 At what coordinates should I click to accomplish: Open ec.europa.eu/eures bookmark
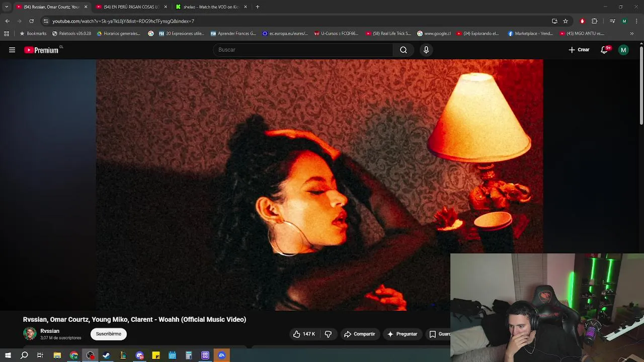click(x=285, y=34)
